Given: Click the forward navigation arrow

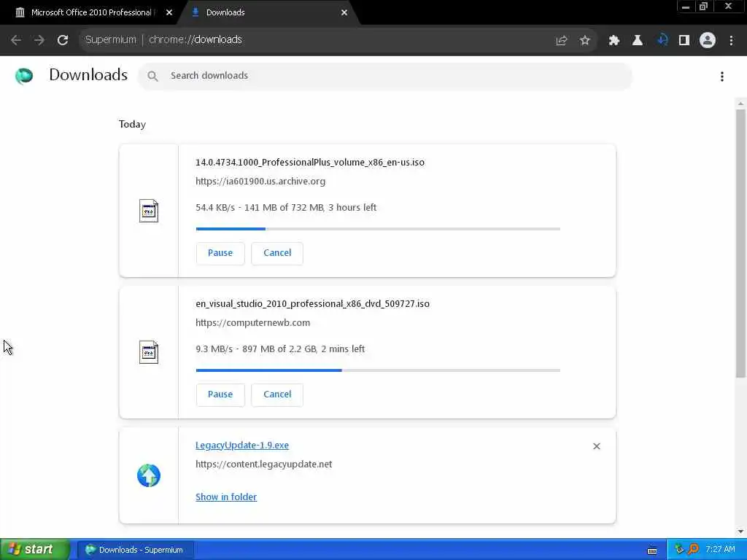Looking at the screenshot, I should tap(39, 40).
